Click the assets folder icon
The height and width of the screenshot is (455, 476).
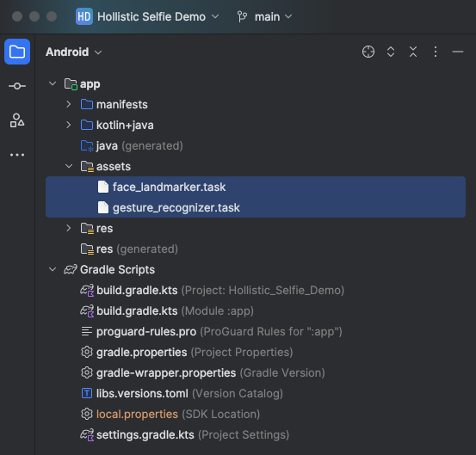[87, 167]
